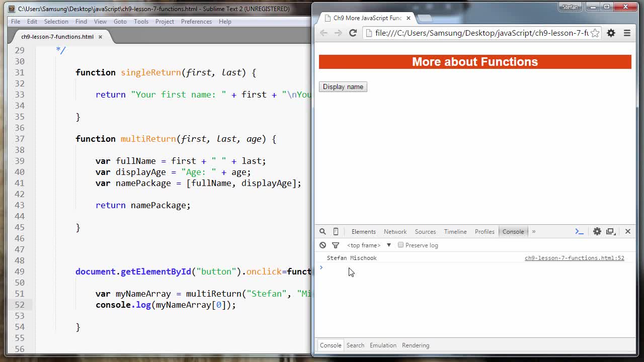Show more DevTools tabs chevron

534,232
